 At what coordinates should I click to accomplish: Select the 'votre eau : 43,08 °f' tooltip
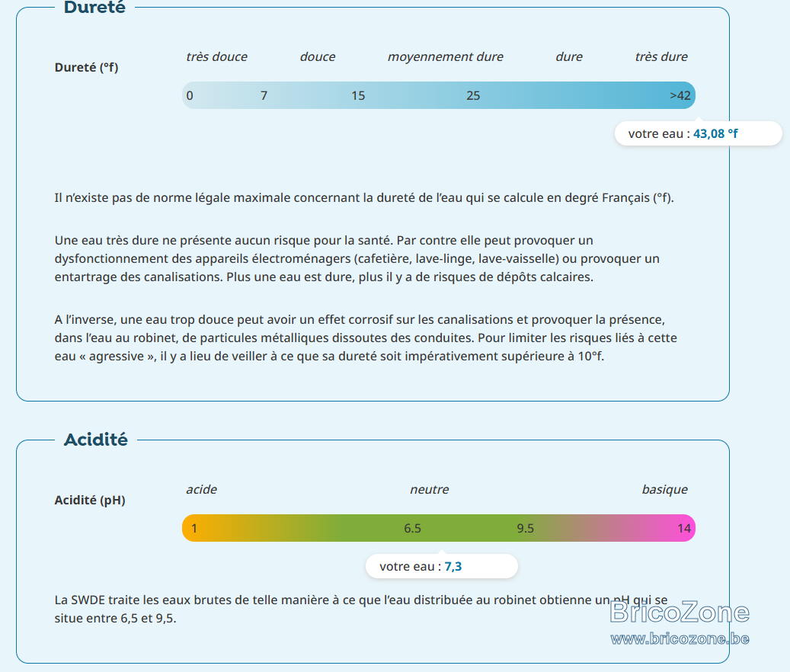tap(699, 133)
